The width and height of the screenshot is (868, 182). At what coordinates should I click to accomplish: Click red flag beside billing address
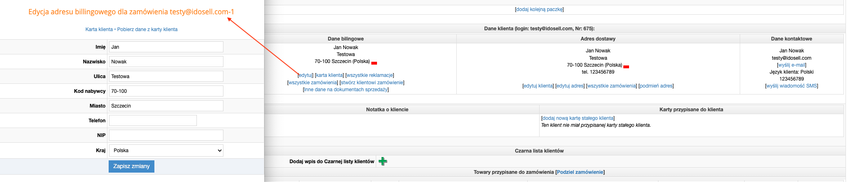(x=374, y=63)
